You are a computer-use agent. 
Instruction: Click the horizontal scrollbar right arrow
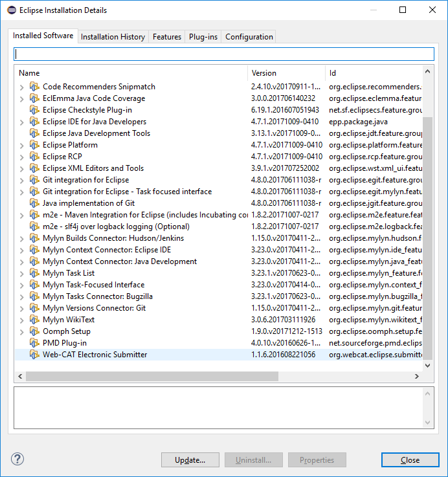pos(416,376)
